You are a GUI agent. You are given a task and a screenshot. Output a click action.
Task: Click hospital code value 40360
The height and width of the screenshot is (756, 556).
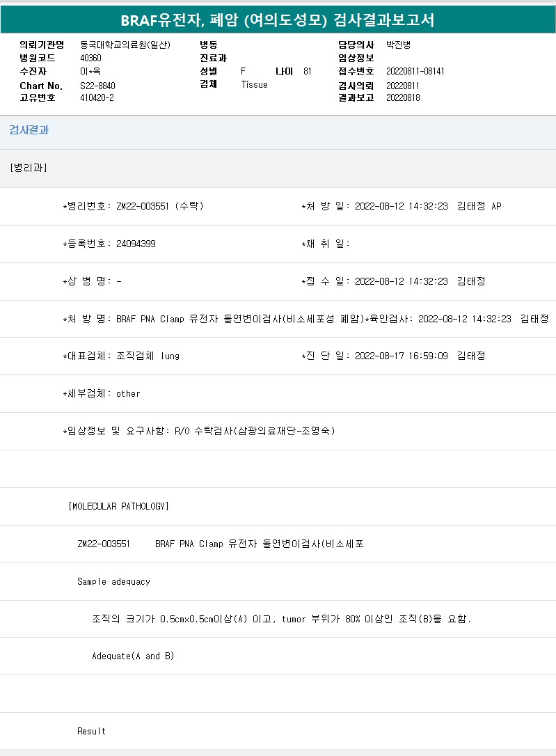pyautogui.click(x=90, y=58)
